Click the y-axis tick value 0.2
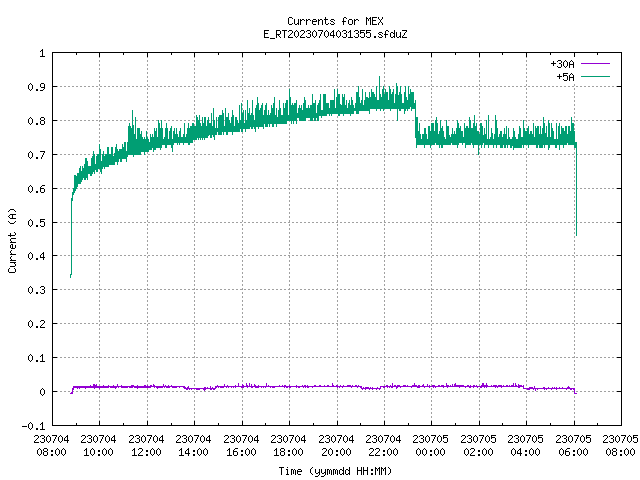The height and width of the screenshot is (480, 640). point(36,324)
